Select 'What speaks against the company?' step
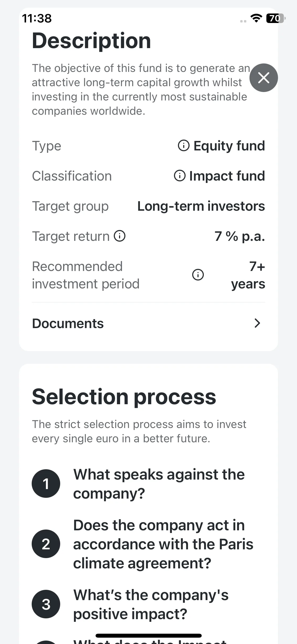 tap(159, 484)
